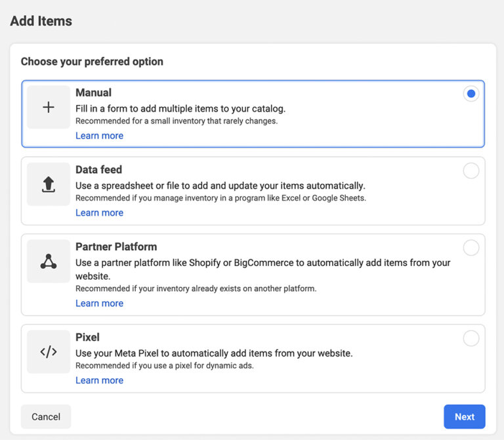This screenshot has height=440, width=504.
Task: Click the "Partner Platform" heading text
Action: click(116, 247)
